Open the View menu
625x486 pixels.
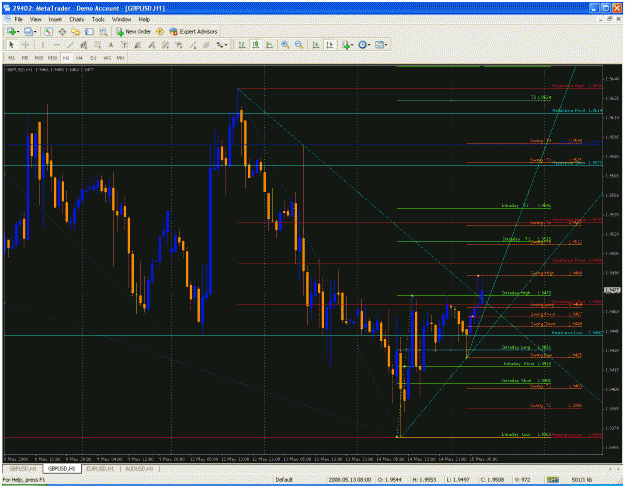35,19
